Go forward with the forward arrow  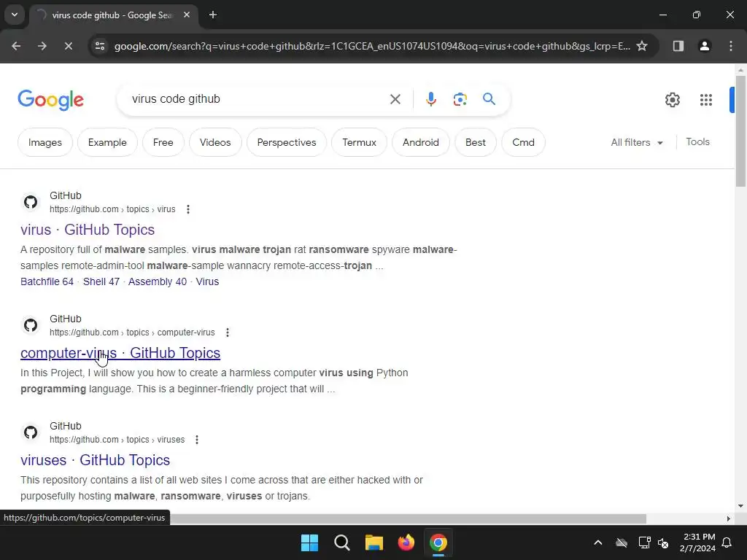click(42, 46)
